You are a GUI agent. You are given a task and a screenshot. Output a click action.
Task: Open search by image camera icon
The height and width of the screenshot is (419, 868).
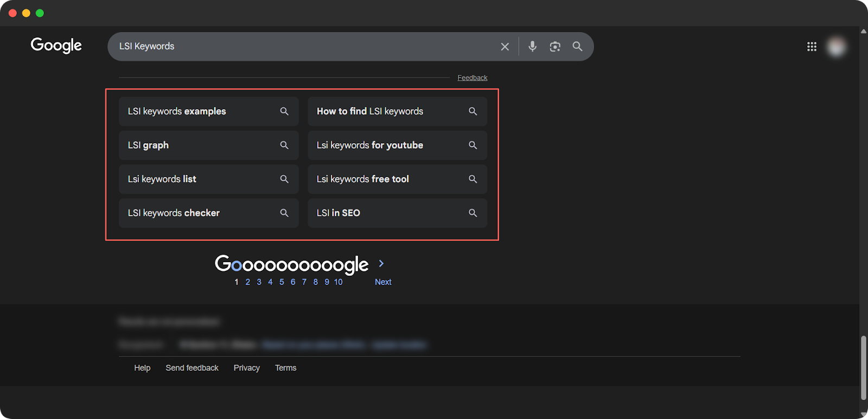point(554,47)
